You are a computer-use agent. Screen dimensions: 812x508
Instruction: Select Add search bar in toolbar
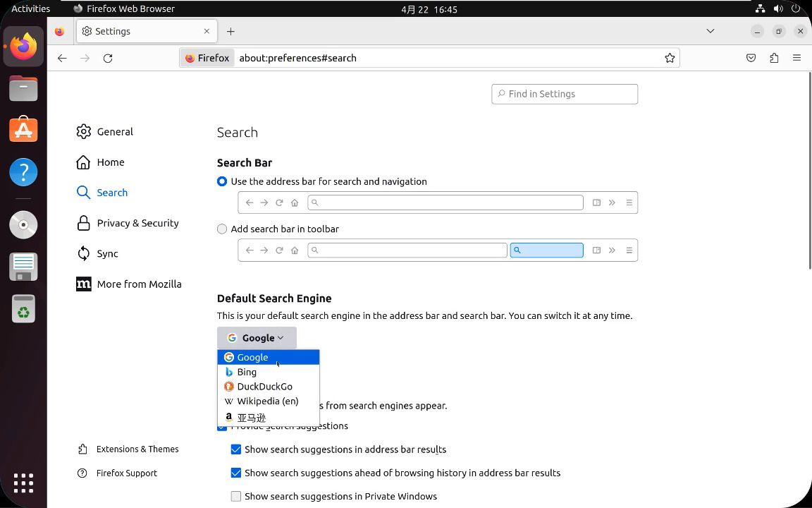pos(222,229)
